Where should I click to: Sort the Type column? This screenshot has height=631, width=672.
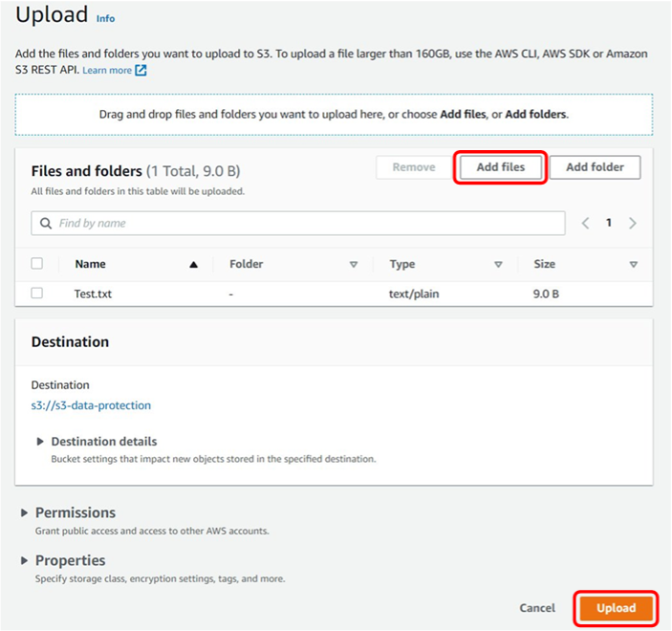pyautogui.click(x=497, y=265)
